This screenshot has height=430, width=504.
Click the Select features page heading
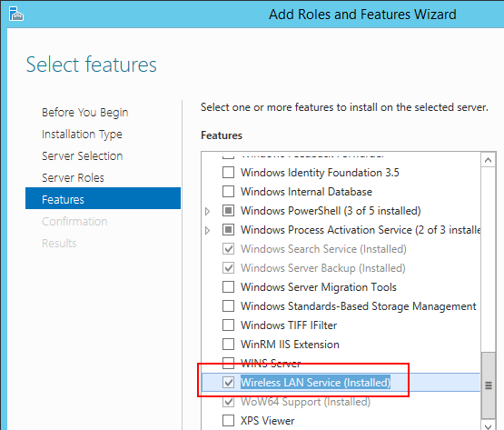pyautogui.click(x=92, y=65)
